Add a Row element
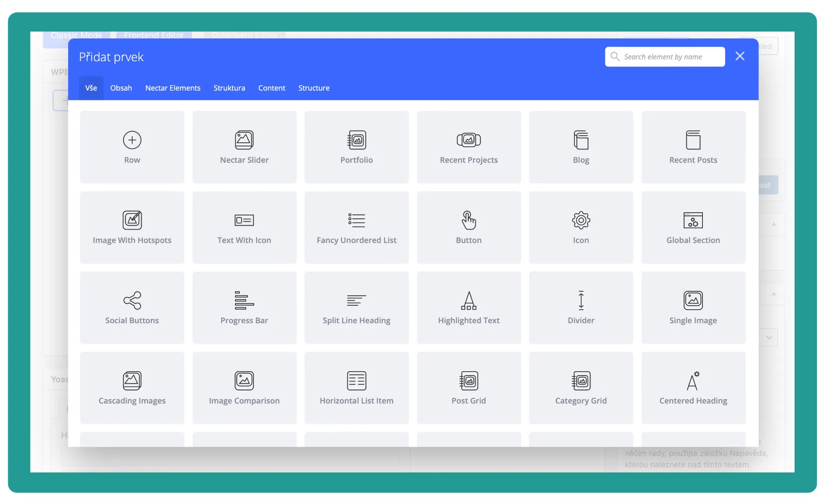The image size is (830, 504). 132,147
